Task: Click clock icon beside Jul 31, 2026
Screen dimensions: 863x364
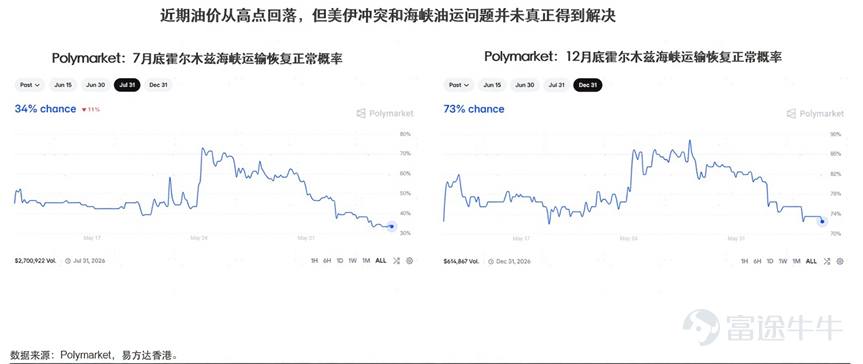Action: [x=68, y=261]
